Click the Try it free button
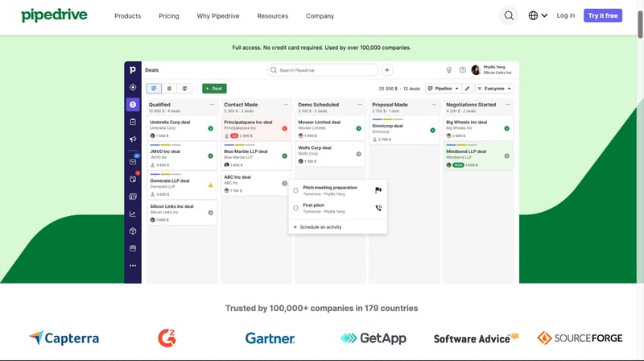The height and width of the screenshot is (361, 644). (x=602, y=15)
